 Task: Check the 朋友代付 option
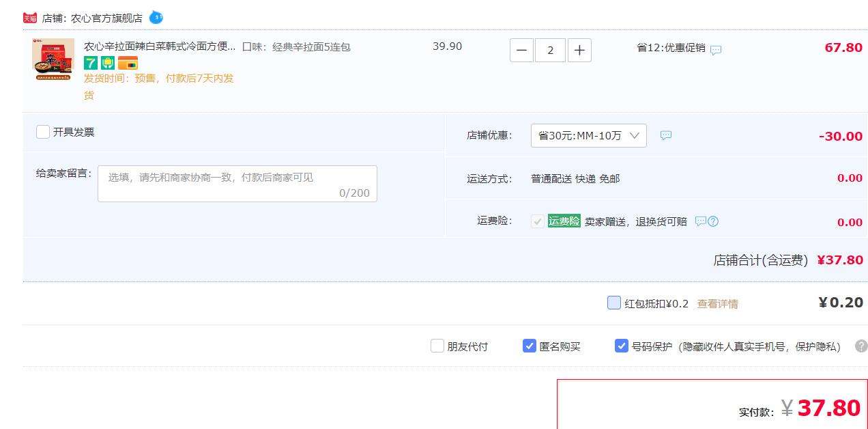[437, 346]
